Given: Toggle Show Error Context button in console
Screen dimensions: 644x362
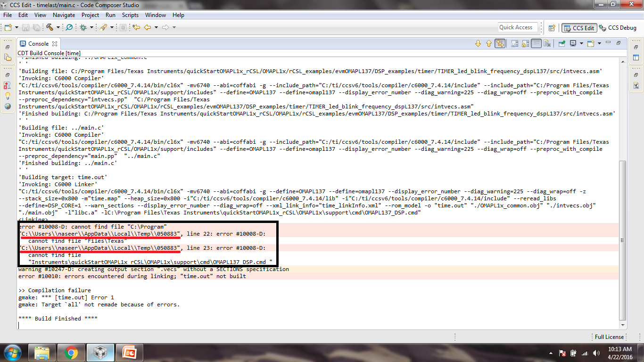Looking at the screenshot, I should [x=500, y=44].
